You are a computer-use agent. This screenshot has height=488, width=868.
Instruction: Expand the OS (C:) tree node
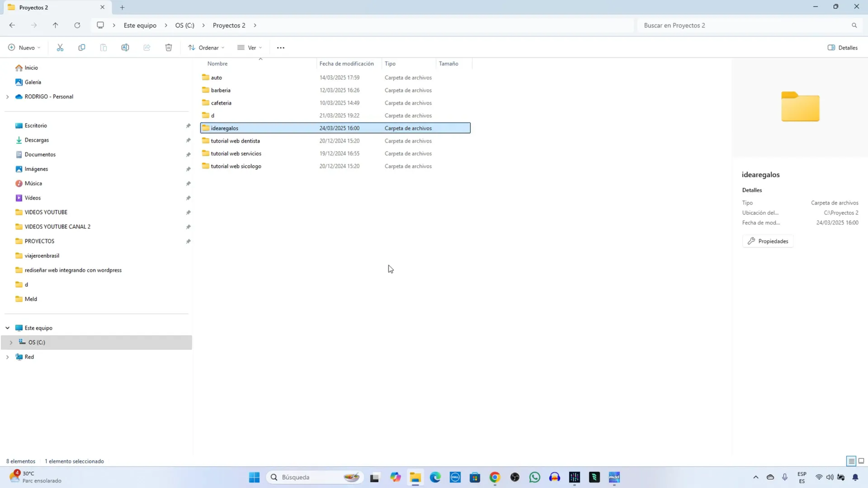click(11, 343)
